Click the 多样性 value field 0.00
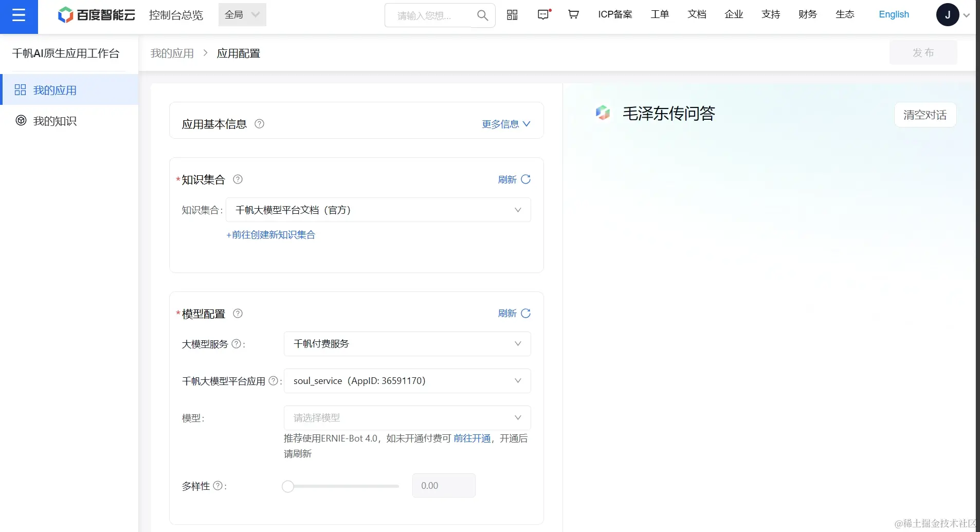The image size is (980, 532). pos(444,486)
